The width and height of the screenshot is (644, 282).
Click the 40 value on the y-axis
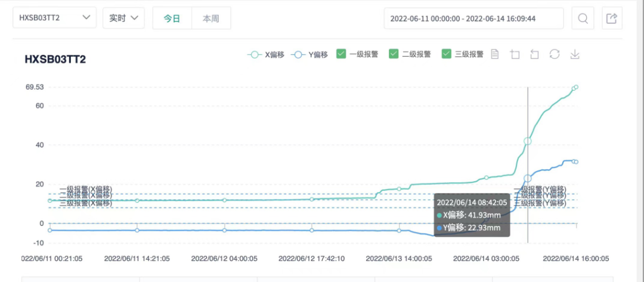coord(39,145)
